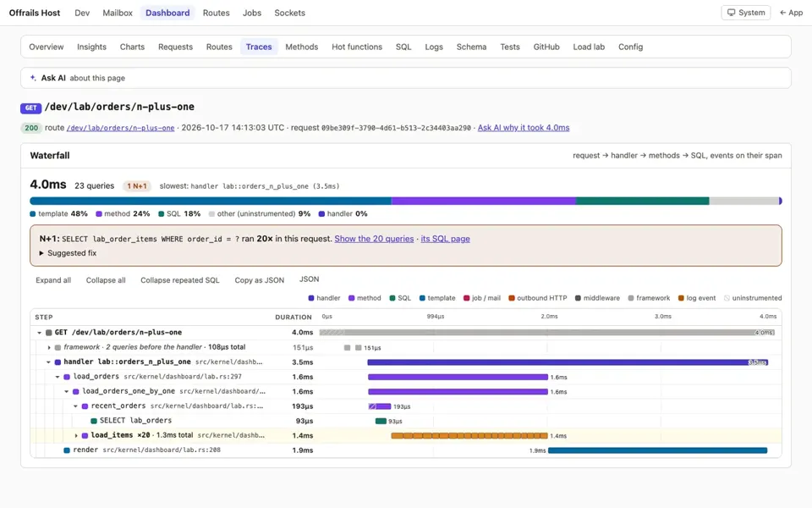Click Expand all button
The width and height of the screenshot is (812, 508).
coord(53,280)
